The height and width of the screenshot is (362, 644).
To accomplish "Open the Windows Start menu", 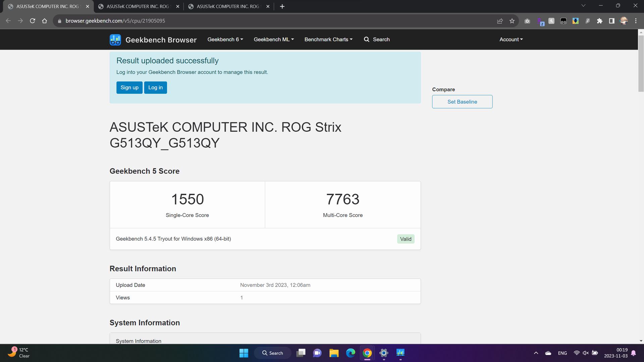I will click(x=244, y=353).
